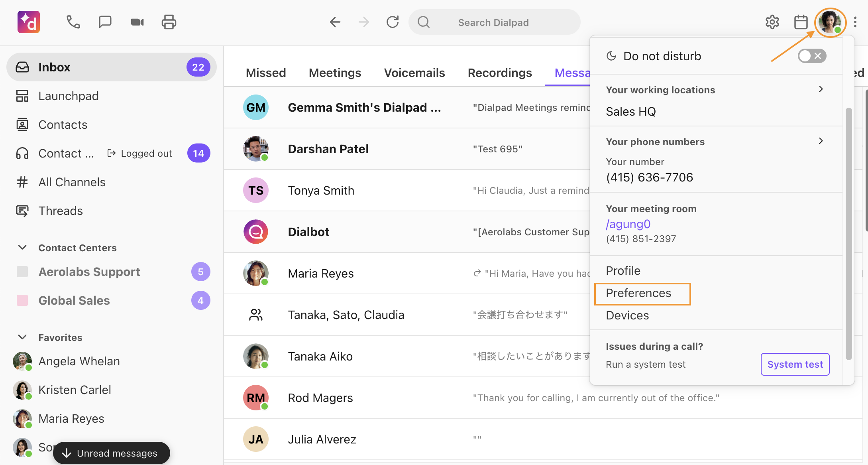Image resolution: width=868 pixels, height=465 pixels.
Task: Click the Sales HQ working location
Action: tap(630, 111)
